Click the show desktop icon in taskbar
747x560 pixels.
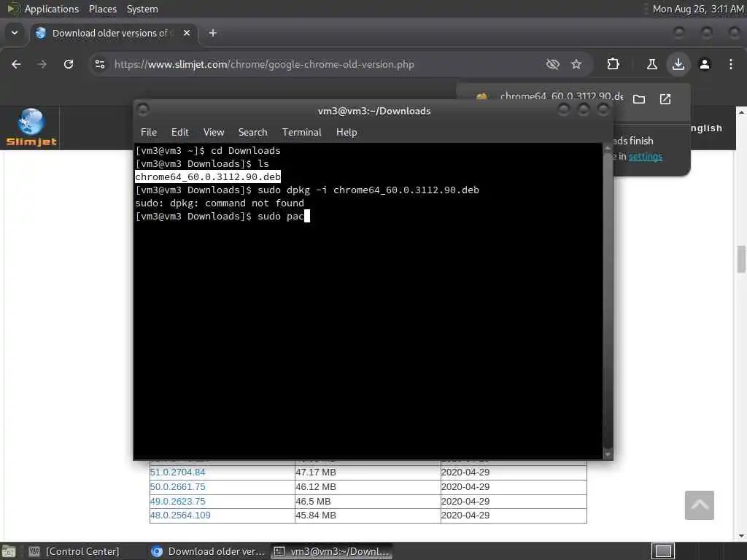[x=9, y=552]
